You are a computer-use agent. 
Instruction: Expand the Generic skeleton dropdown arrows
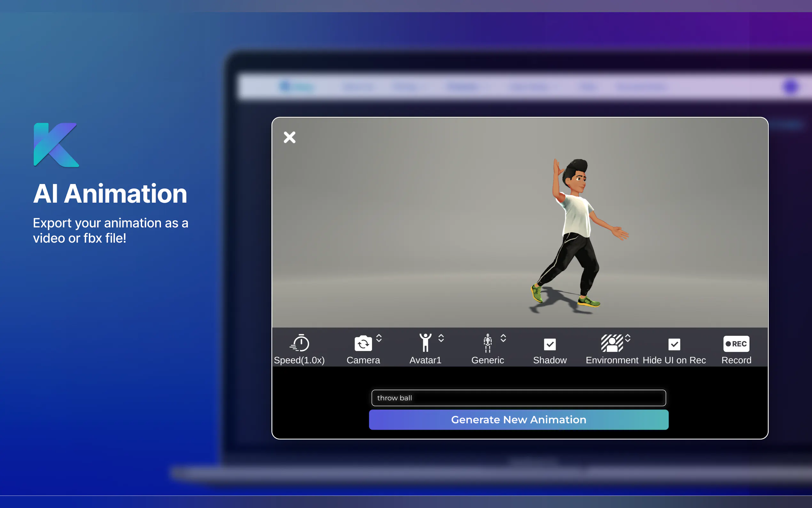click(503, 338)
